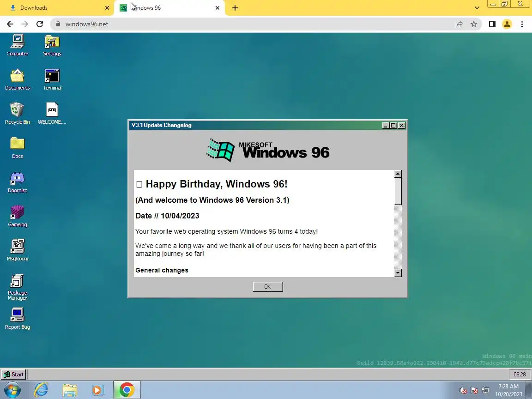Reload the windows96.net page
The width and height of the screenshot is (532, 399).
40,24
